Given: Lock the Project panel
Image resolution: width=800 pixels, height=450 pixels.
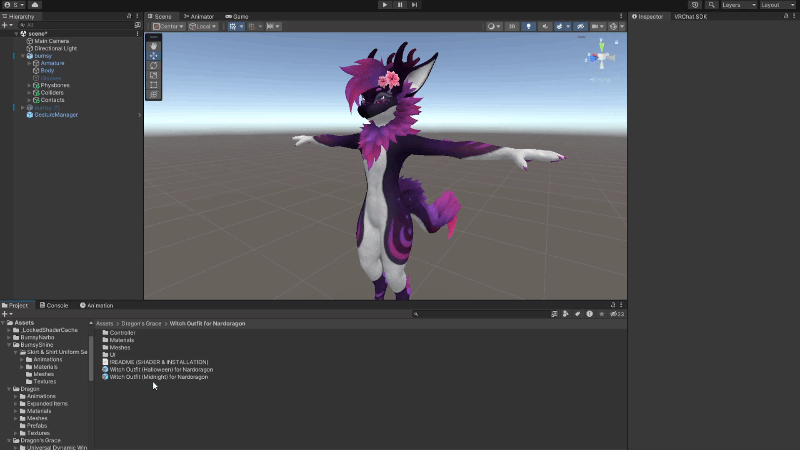Looking at the screenshot, I should coord(613,305).
